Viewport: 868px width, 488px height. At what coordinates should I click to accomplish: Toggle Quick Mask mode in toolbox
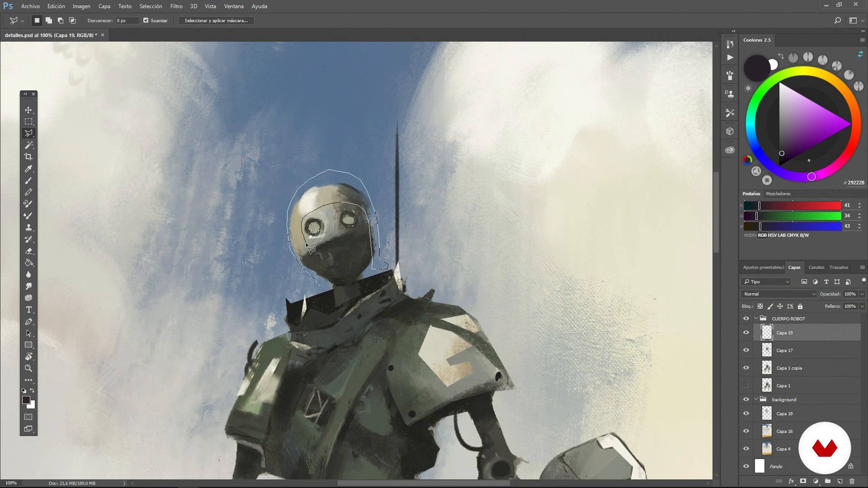[28, 417]
